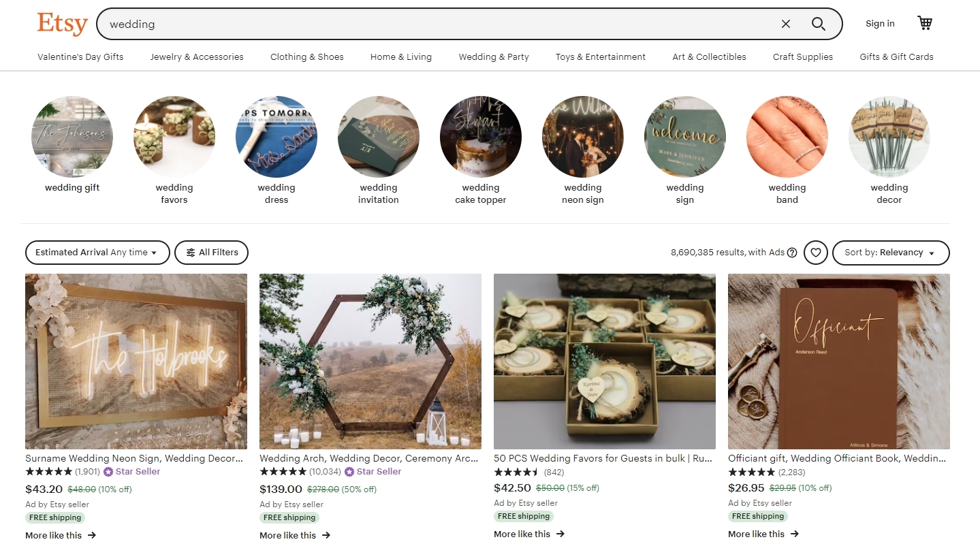The width and height of the screenshot is (980, 546).
Task: Click the Etsy logo
Action: [62, 23]
